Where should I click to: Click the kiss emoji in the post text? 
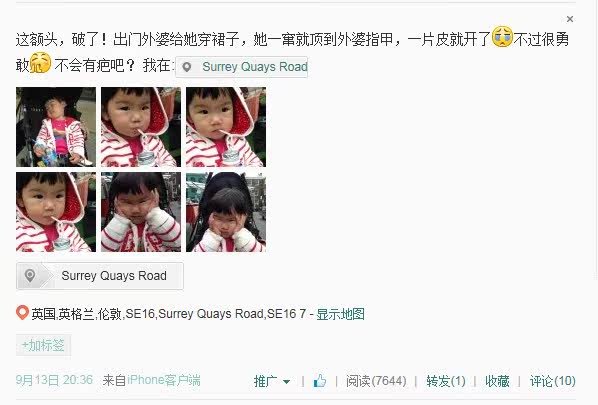point(40,63)
